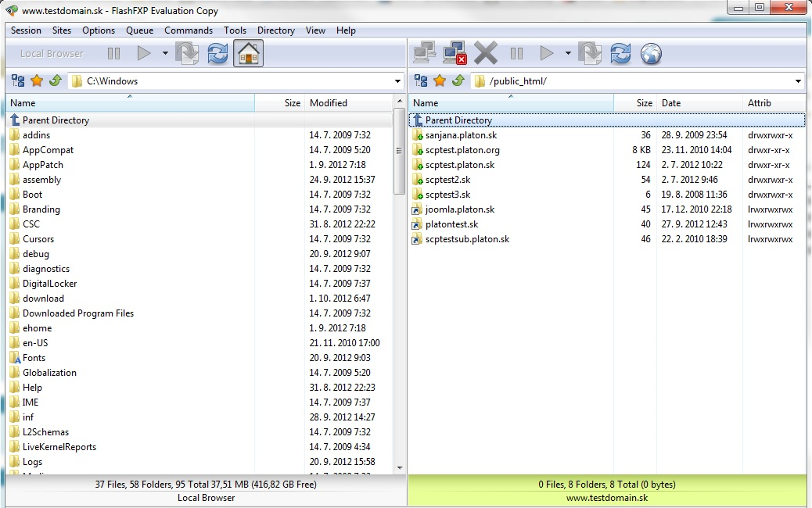Viewport: 812px width, 508px height.
Task: Click the www.testdomain.sk status bar label
Action: click(607, 498)
